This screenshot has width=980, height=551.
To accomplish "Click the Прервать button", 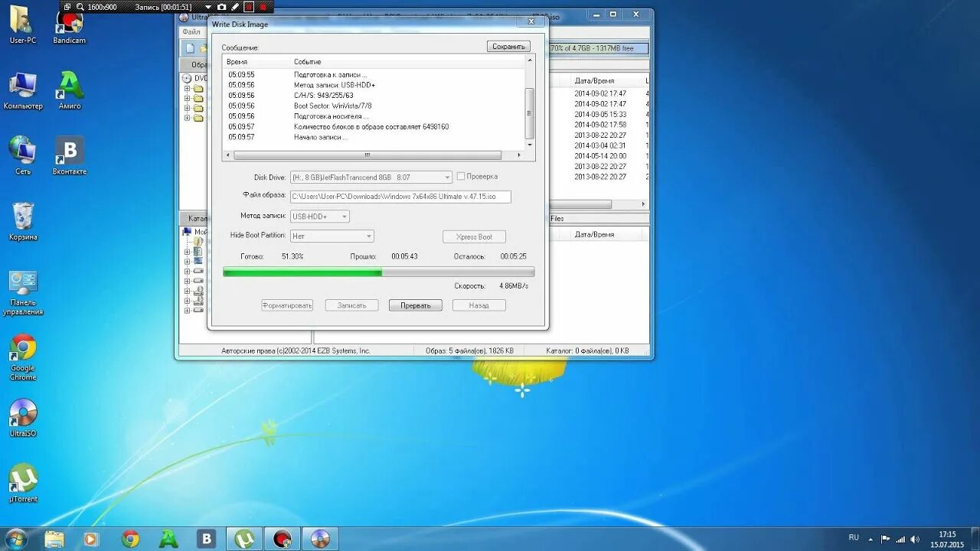I will point(416,305).
